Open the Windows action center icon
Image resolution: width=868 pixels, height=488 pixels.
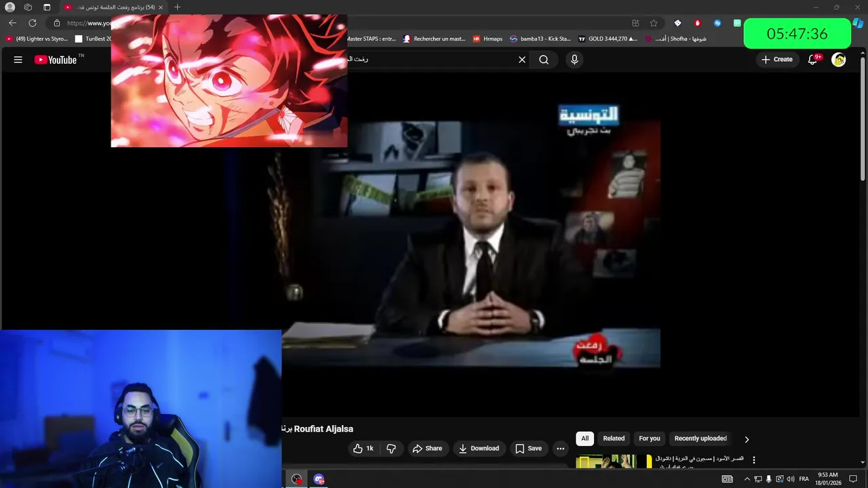coord(853,479)
